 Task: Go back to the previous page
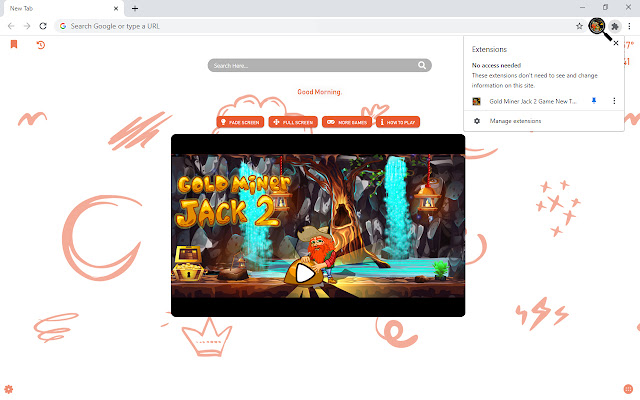[11, 26]
